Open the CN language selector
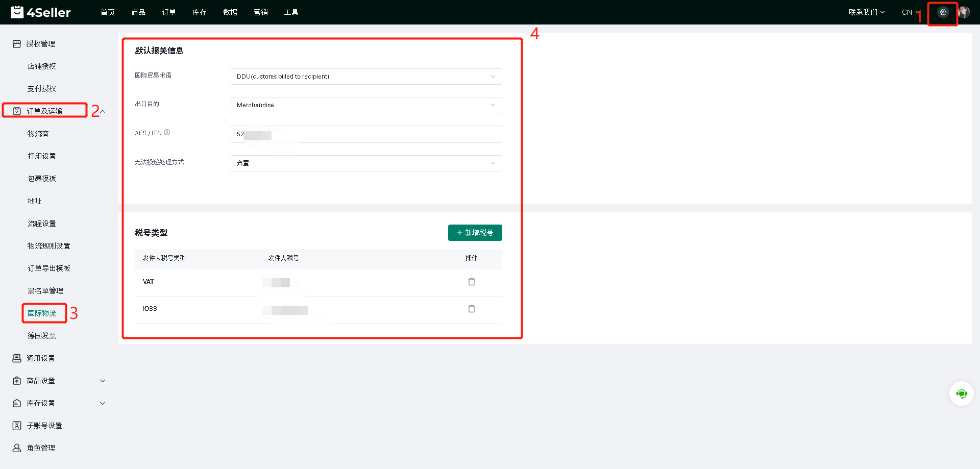 [x=911, y=12]
